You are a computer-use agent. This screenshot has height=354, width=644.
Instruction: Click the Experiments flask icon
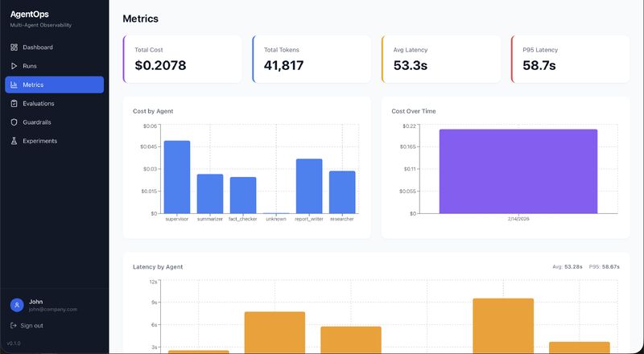[14, 141]
